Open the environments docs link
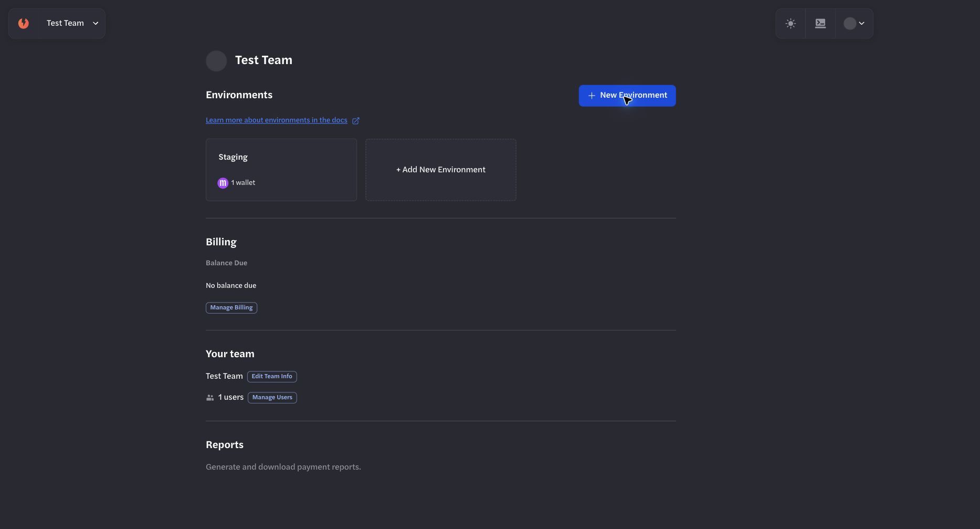 tap(277, 120)
